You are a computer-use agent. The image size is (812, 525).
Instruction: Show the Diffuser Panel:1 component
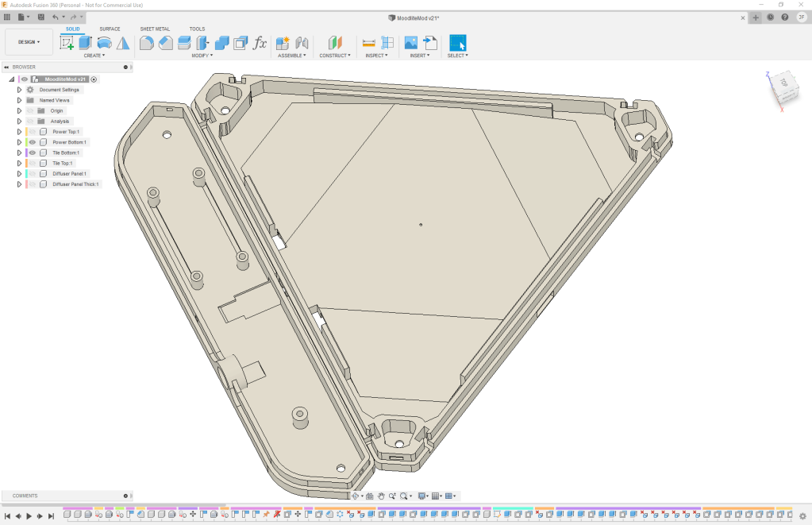33,173
